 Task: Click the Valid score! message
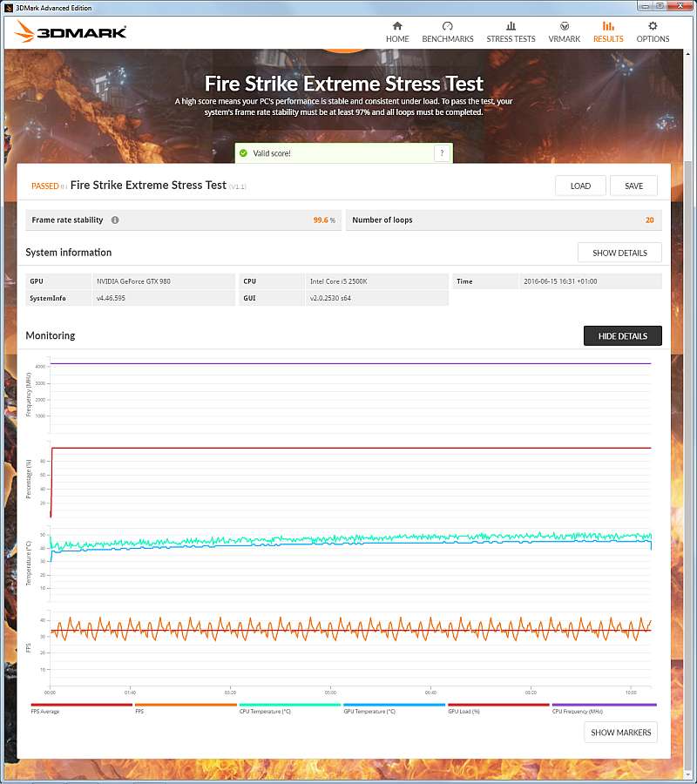click(272, 153)
